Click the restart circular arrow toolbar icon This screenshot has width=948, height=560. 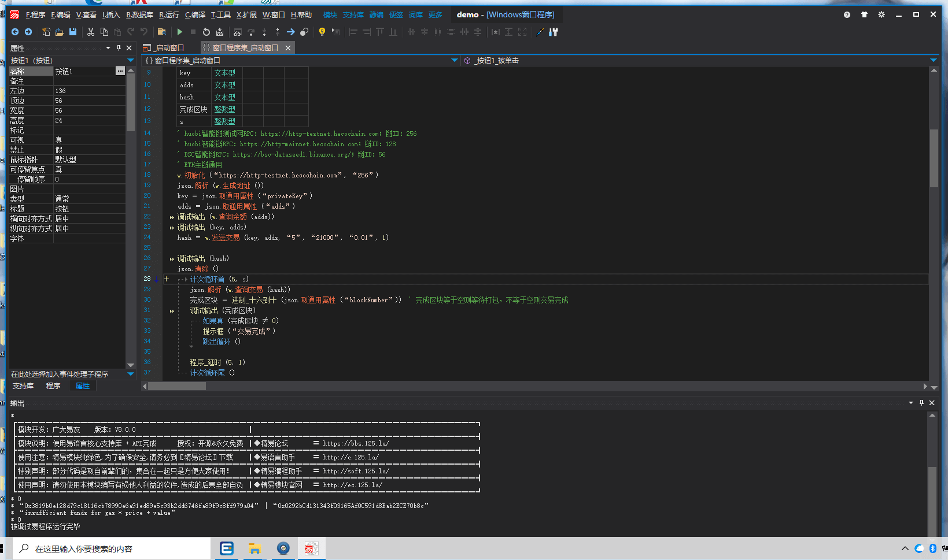206,32
